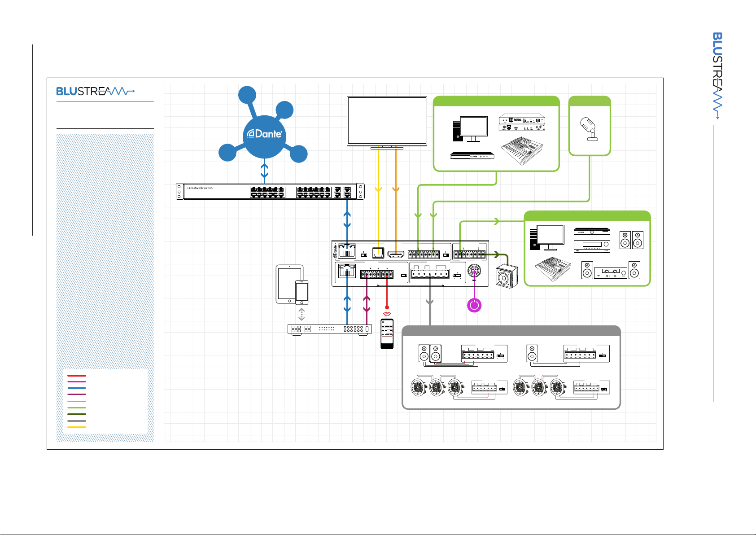Click the Blustream logo in the left panel

96,92
